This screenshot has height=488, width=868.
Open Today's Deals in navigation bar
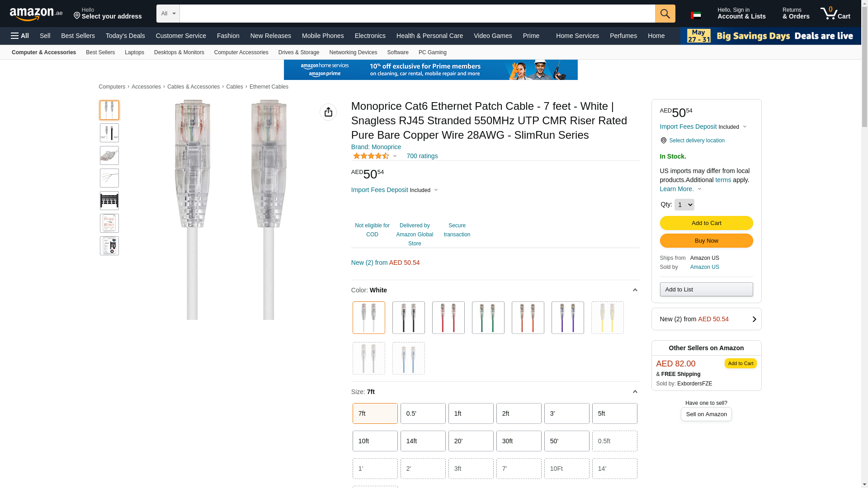pos(125,36)
